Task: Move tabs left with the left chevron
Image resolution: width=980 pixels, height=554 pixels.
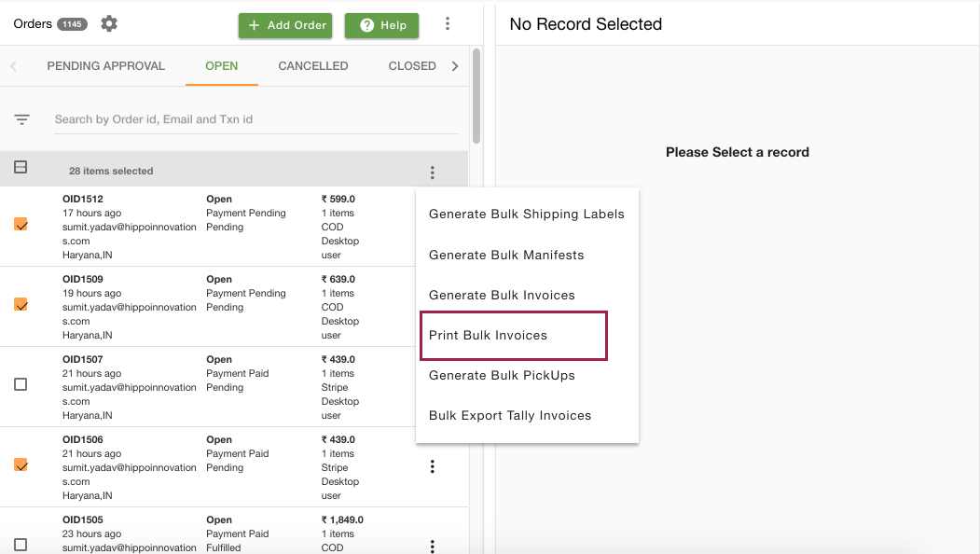Action: click(14, 65)
